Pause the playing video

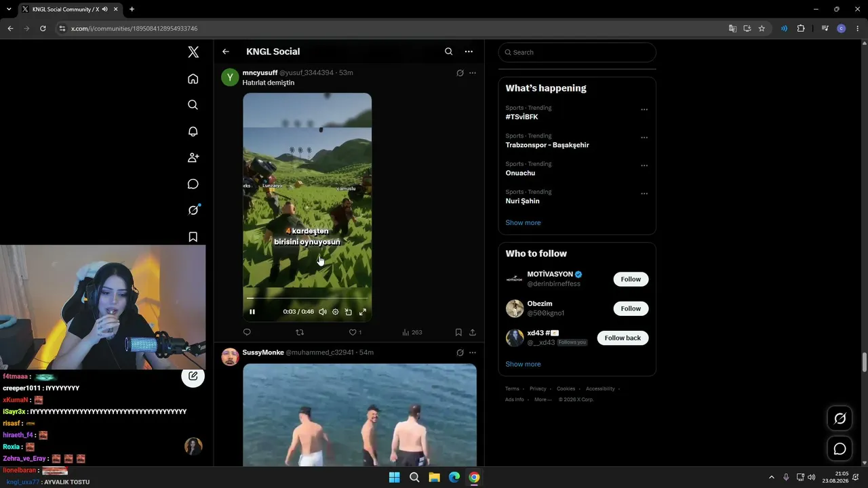(252, 312)
